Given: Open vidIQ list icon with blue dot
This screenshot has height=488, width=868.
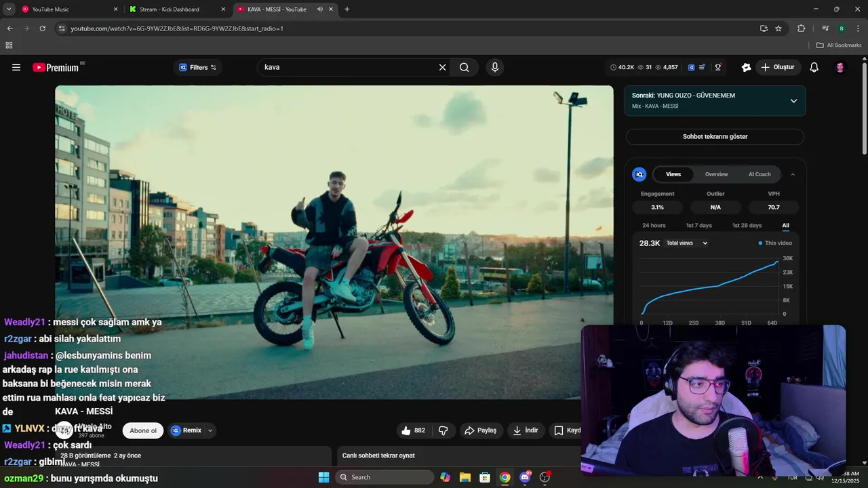Looking at the screenshot, I should pyautogui.click(x=703, y=67).
